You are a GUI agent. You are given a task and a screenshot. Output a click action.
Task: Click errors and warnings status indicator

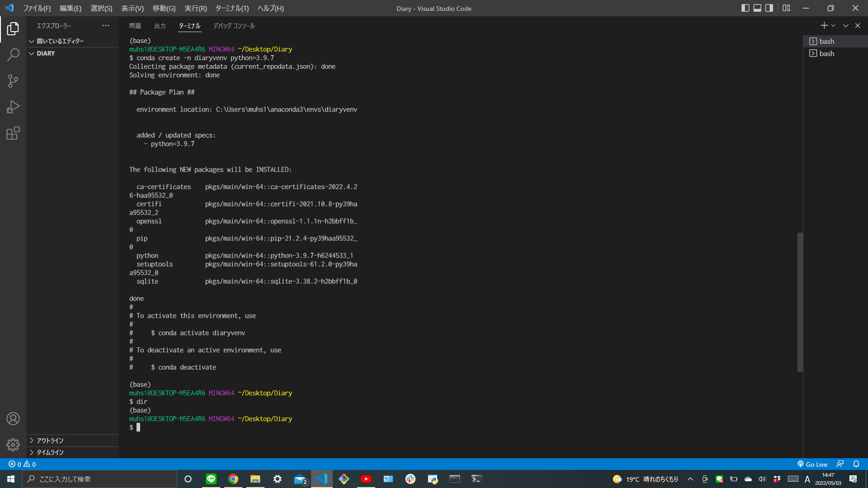tap(22, 464)
